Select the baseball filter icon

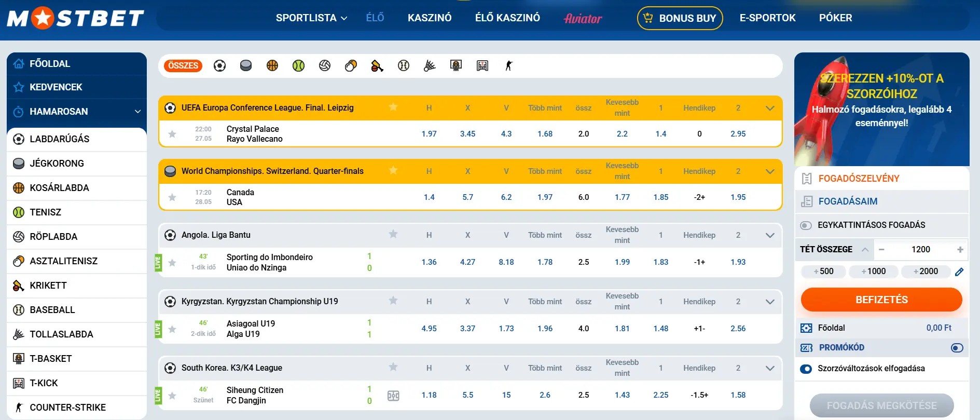coord(404,66)
